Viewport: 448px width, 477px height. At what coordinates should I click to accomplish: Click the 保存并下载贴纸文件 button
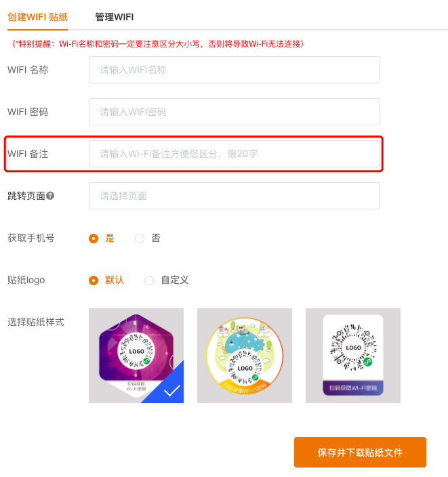pos(360,452)
